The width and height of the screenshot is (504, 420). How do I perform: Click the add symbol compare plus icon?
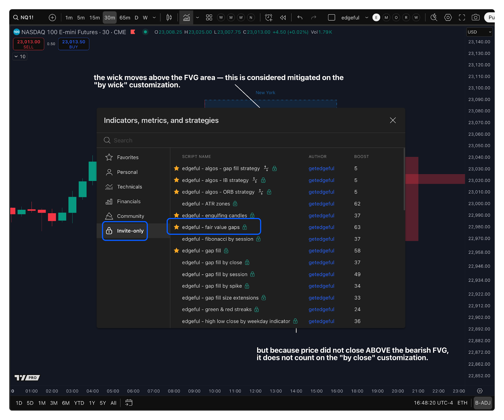click(52, 18)
